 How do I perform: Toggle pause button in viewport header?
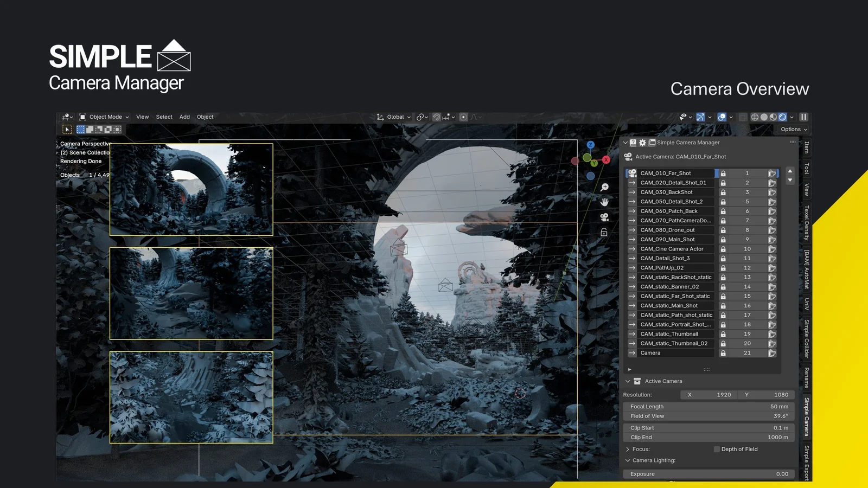(805, 117)
